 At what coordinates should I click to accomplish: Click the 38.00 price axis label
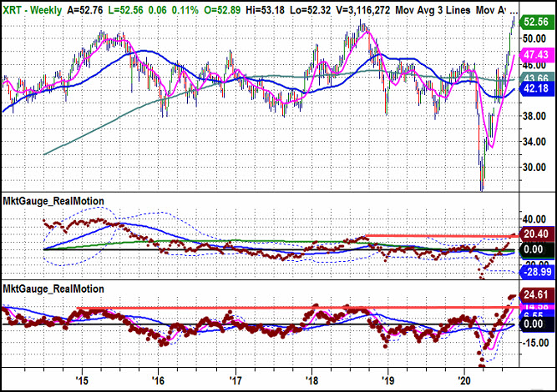[x=534, y=116]
